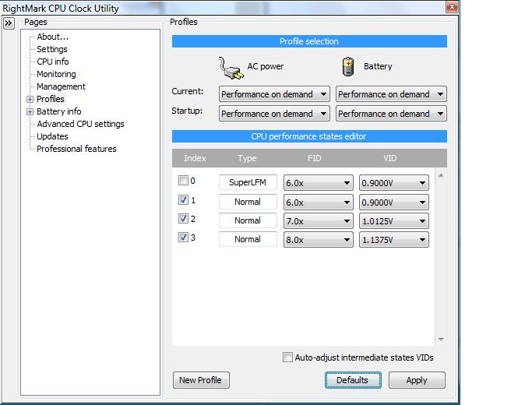Image resolution: width=532 pixels, height=405 pixels.
Task: Open Current AC power profile dropdown
Action: [274, 94]
